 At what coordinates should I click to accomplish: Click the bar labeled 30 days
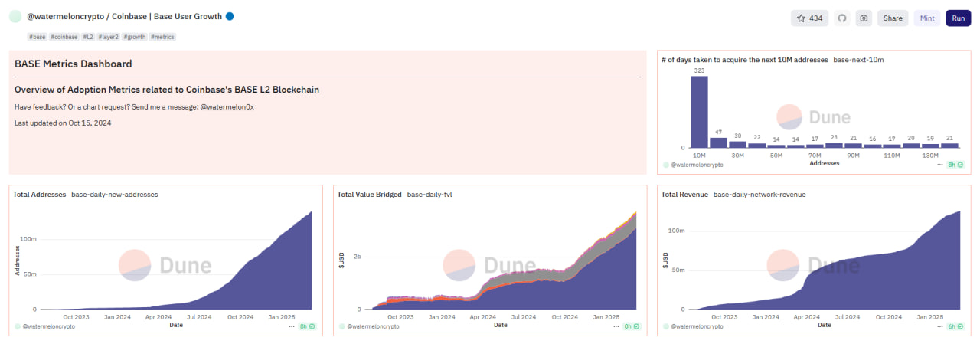coord(737,144)
